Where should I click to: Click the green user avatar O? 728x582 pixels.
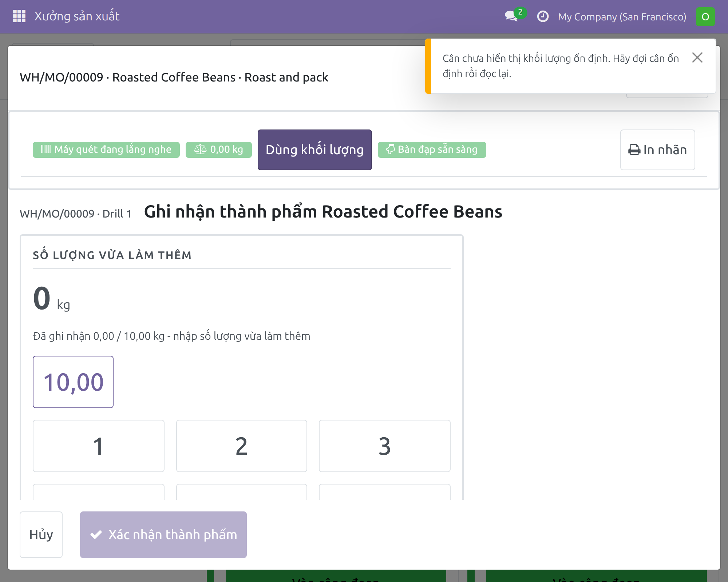pos(705,17)
